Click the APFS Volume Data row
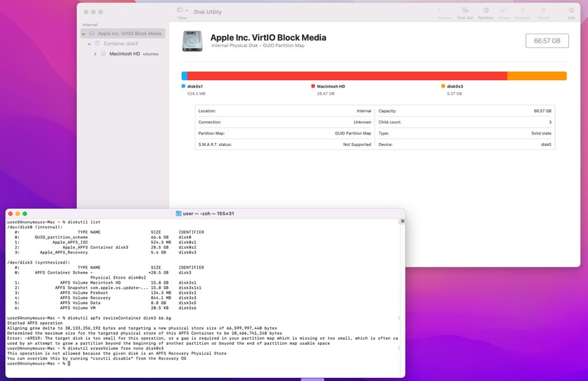The height and width of the screenshot is (381, 588). point(105,303)
